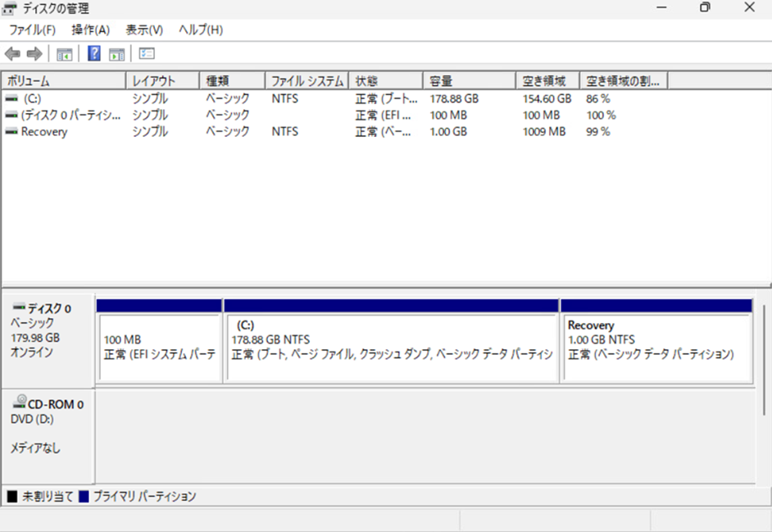This screenshot has height=532, width=772.
Task: Open the blue Help question-mark icon
Action: click(94, 53)
